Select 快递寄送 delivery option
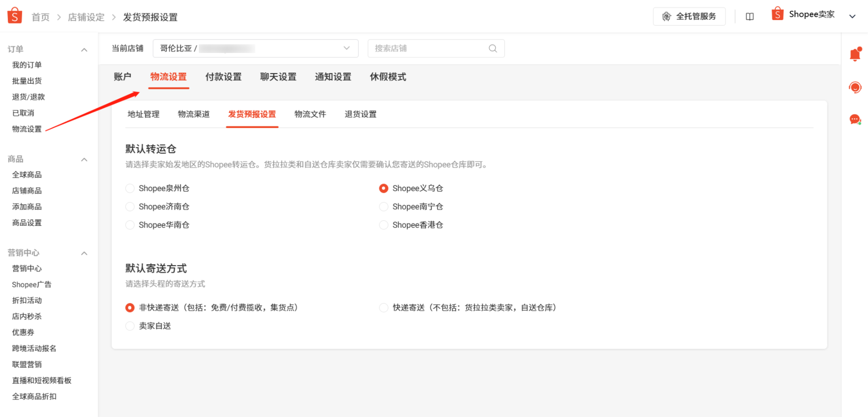This screenshot has width=868, height=417. point(383,308)
